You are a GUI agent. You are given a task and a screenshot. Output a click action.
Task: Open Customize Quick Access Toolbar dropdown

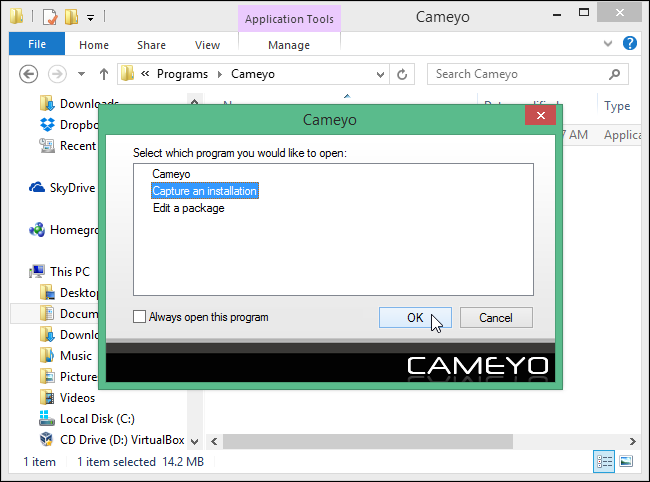(x=90, y=18)
